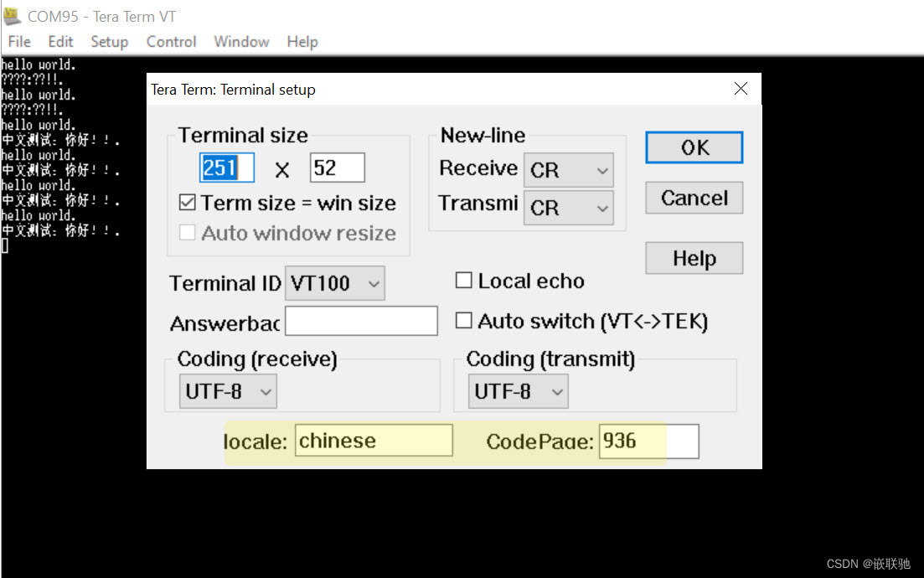Click the Tera Term title bar icon

pyautogui.click(x=12, y=16)
